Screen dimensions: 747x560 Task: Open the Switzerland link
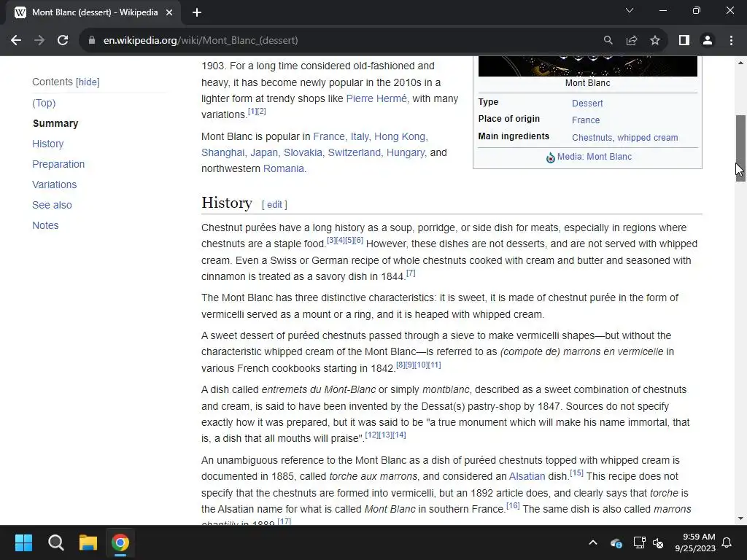click(x=355, y=152)
